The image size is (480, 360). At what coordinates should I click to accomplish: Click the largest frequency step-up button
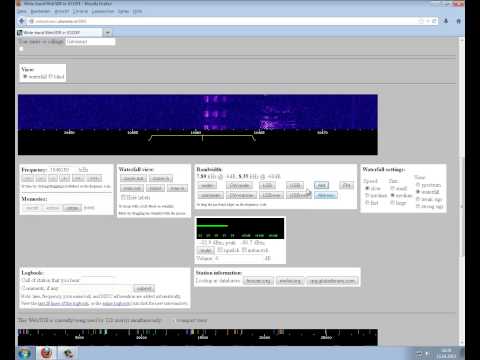(x=94, y=178)
